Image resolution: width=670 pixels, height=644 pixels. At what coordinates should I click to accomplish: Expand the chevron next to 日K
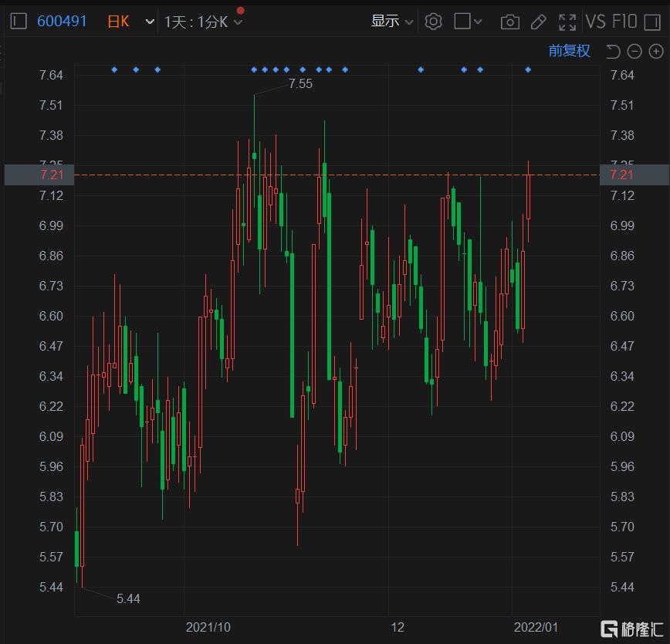150,22
